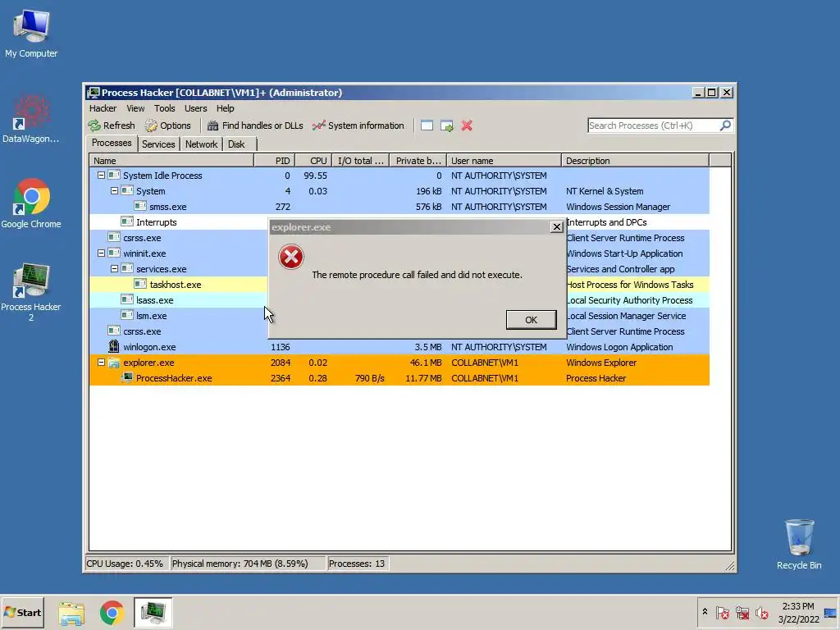
Task: Select the winlogon.exe process row
Action: tap(399, 347)
